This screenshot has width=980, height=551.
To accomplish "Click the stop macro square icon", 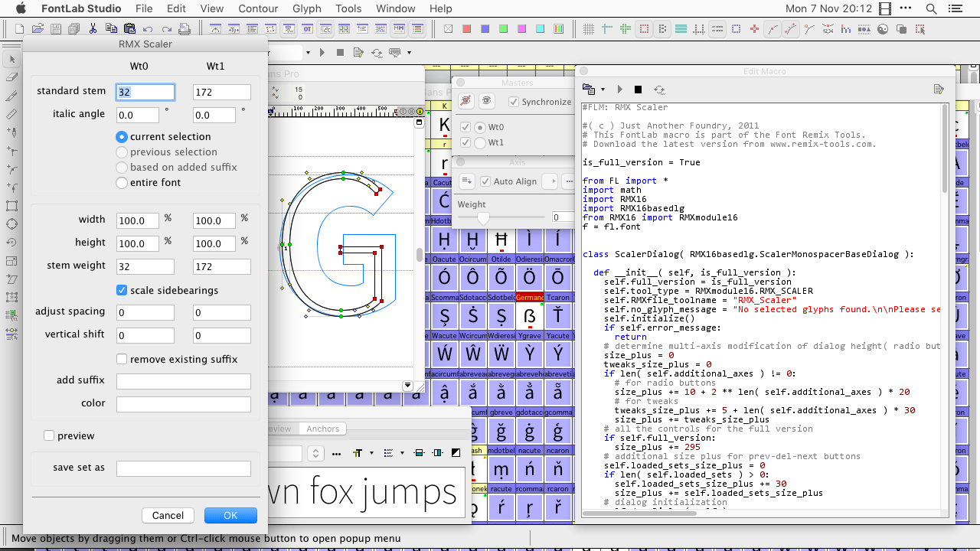I will tap(637, 89).
